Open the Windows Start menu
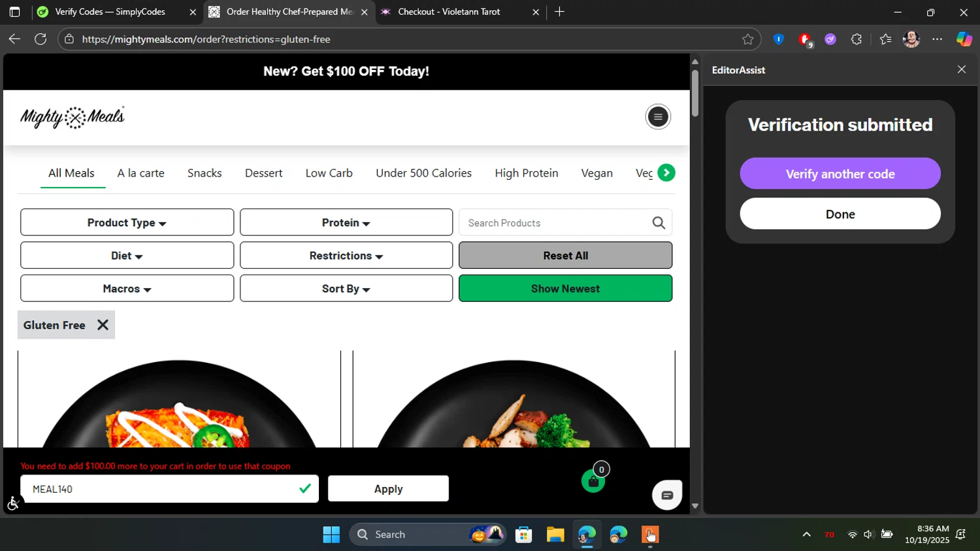The width and height of the screenshot is (980, 551). [331, 535]
